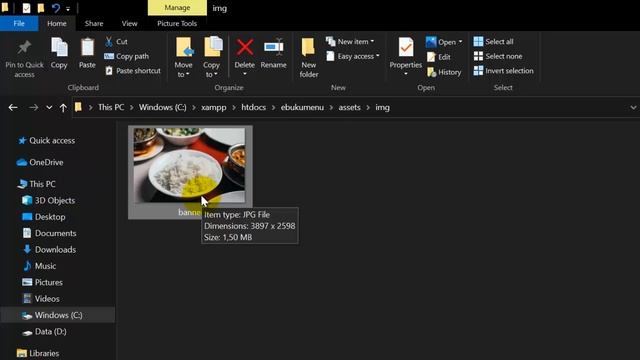Viewport: 640px width, 360px height.
Task: Click the Cut scissors command
Action: tap(117, 41)
